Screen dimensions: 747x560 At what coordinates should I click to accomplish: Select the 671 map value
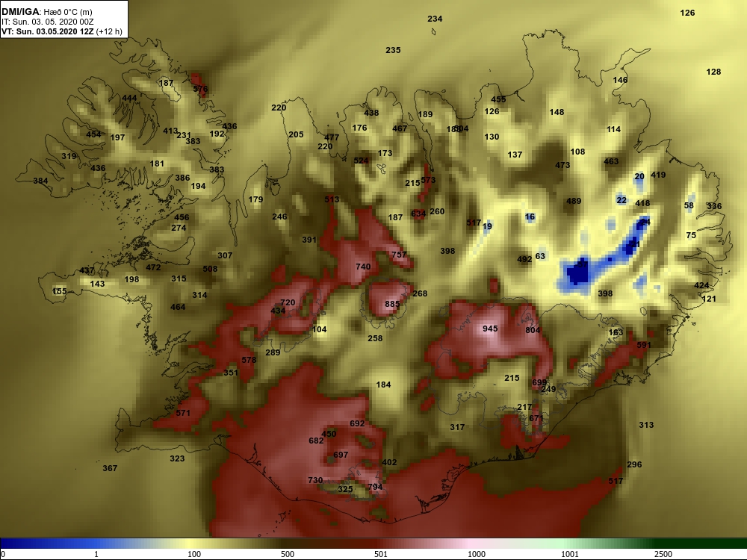click(536, 418)
